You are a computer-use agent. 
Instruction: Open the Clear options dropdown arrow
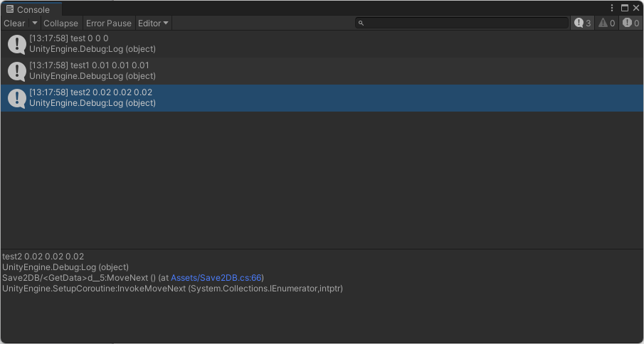(x=35, y=23)
